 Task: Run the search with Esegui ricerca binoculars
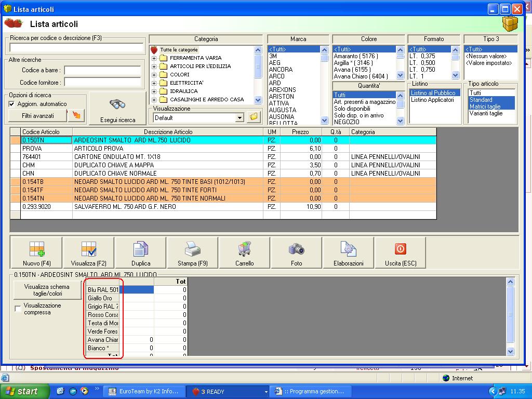point(117,109)
